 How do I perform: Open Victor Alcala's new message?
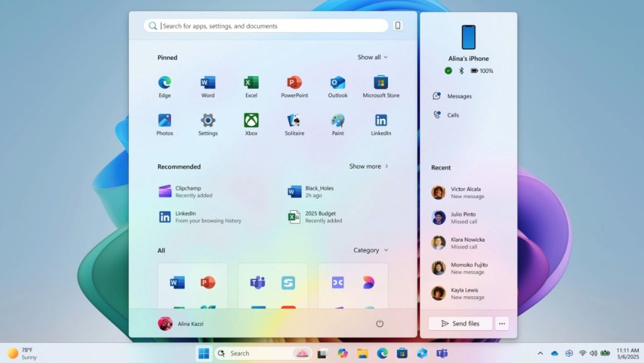458,192
